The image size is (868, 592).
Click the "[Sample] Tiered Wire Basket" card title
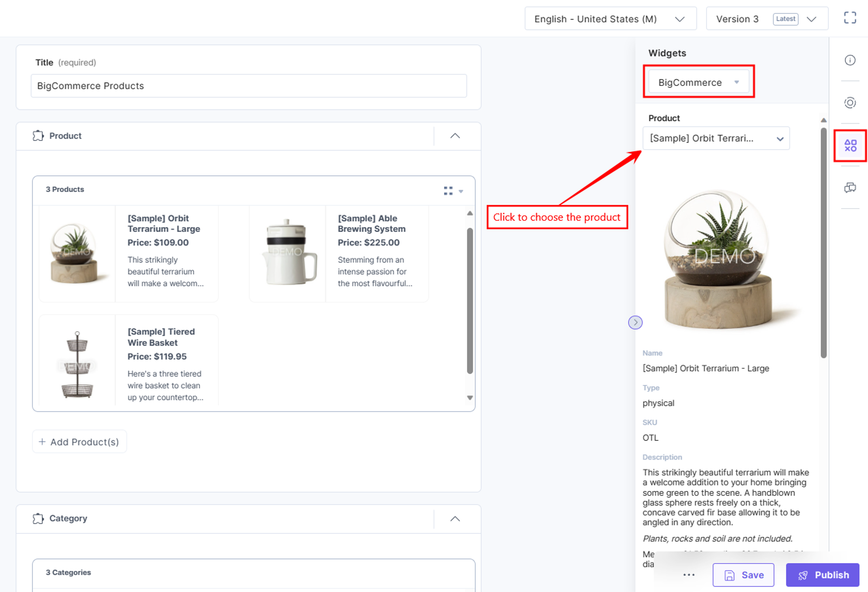[x=161, y=337]
